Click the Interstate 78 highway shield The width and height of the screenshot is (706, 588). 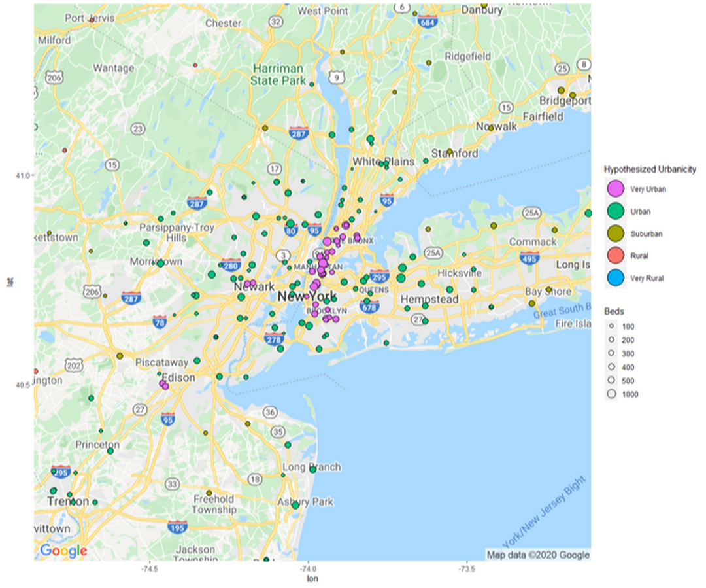[x=159, y=322]
